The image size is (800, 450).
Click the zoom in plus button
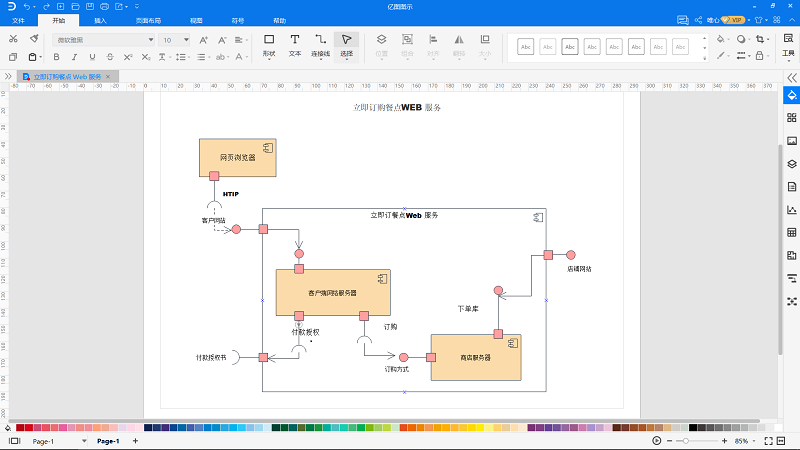(724, 441)
